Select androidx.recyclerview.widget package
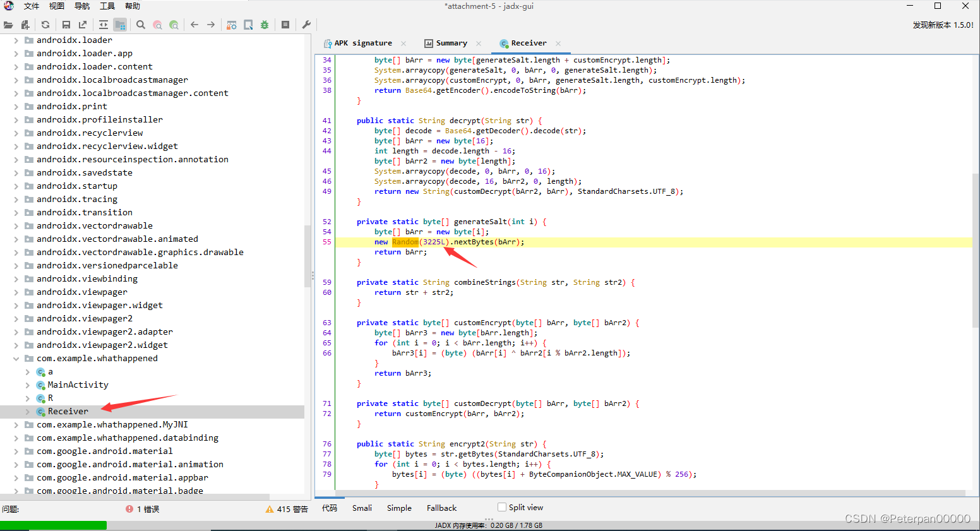Screen dimensions: 980x531 coord(107,146)
